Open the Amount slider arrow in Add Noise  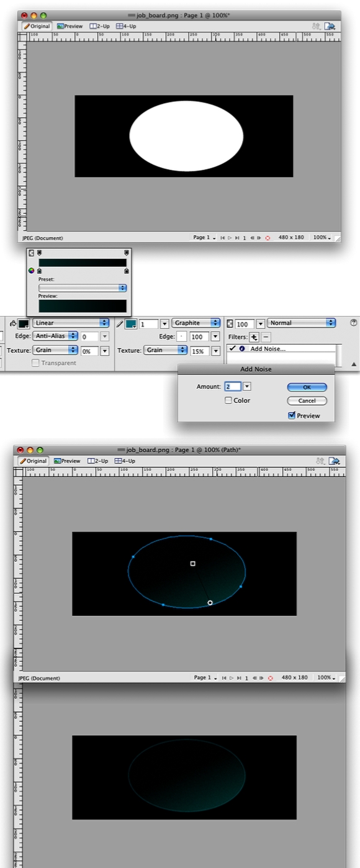pos(247,387)
